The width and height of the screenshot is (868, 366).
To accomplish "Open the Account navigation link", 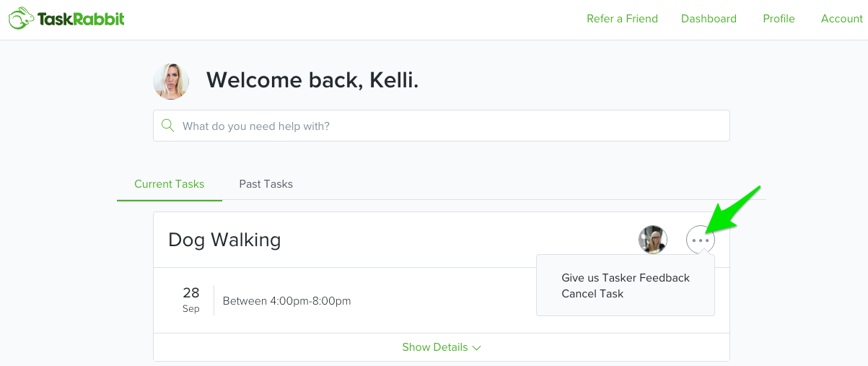I will click(x=842, y=19).
